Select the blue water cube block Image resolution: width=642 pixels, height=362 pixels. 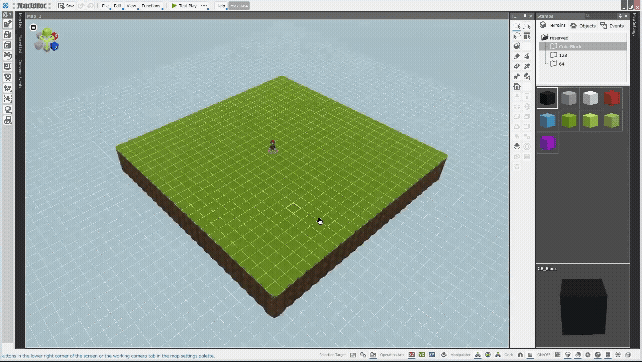pos(547,120)
